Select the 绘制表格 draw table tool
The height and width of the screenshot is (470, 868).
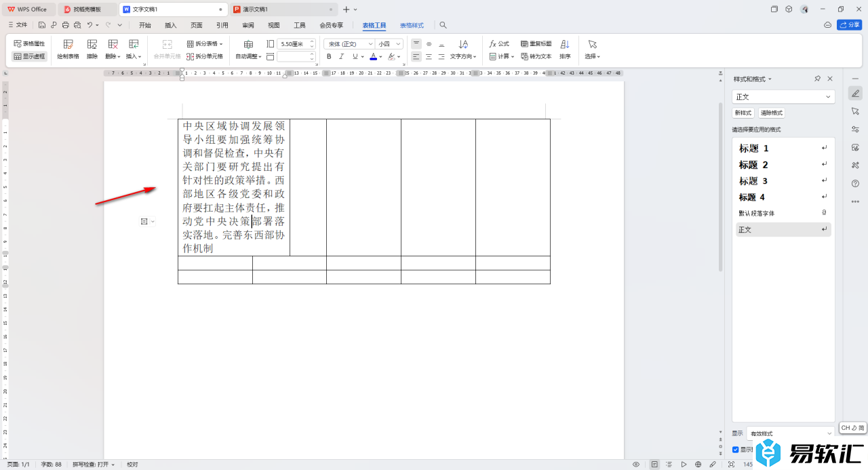point(68,49)
